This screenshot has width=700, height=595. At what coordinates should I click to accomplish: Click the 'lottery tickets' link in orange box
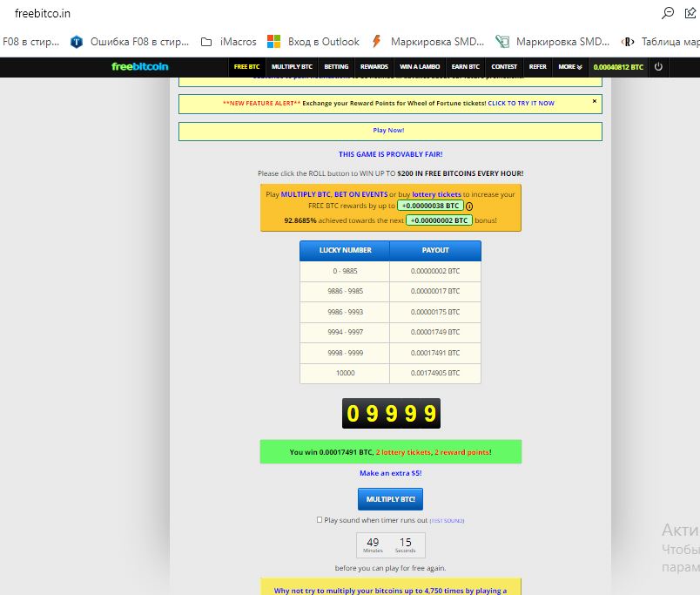pyautogui.click(x=436, y=194)
